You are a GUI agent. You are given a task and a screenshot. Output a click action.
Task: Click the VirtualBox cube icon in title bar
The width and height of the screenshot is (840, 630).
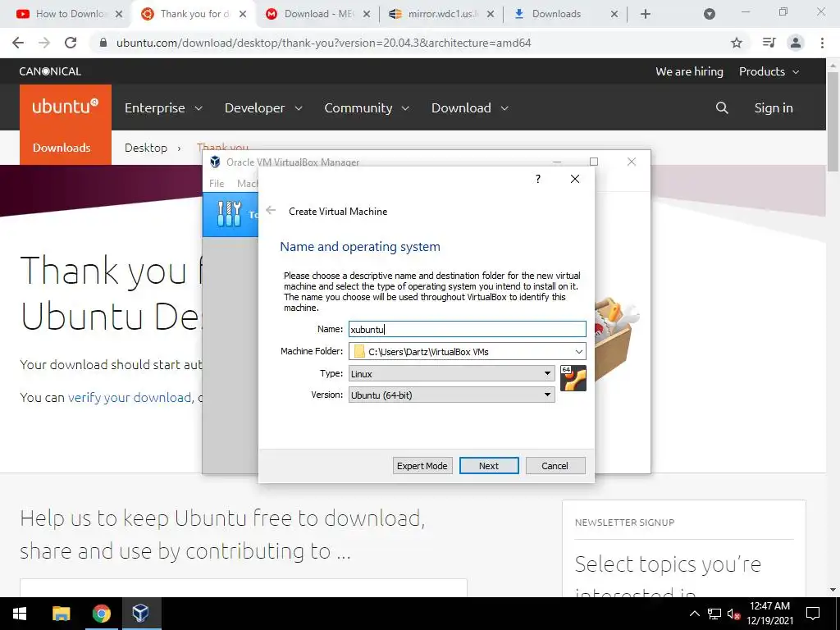point(215,162)
